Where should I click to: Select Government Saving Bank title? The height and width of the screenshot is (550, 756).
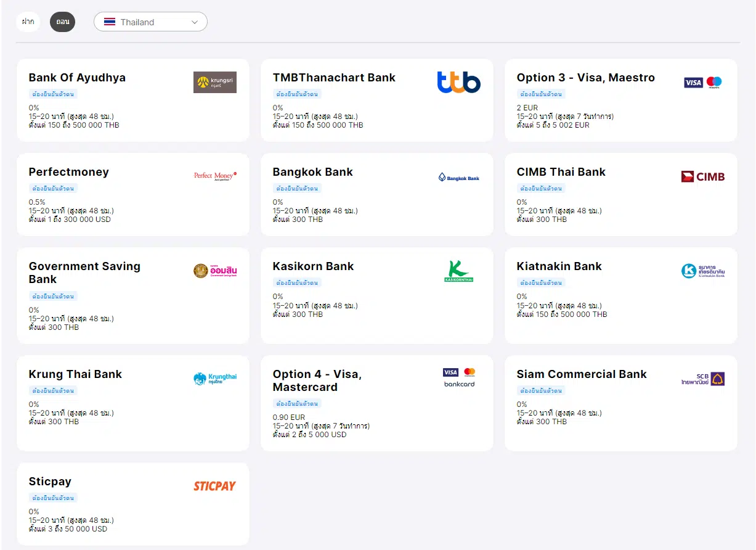[84, 273]
